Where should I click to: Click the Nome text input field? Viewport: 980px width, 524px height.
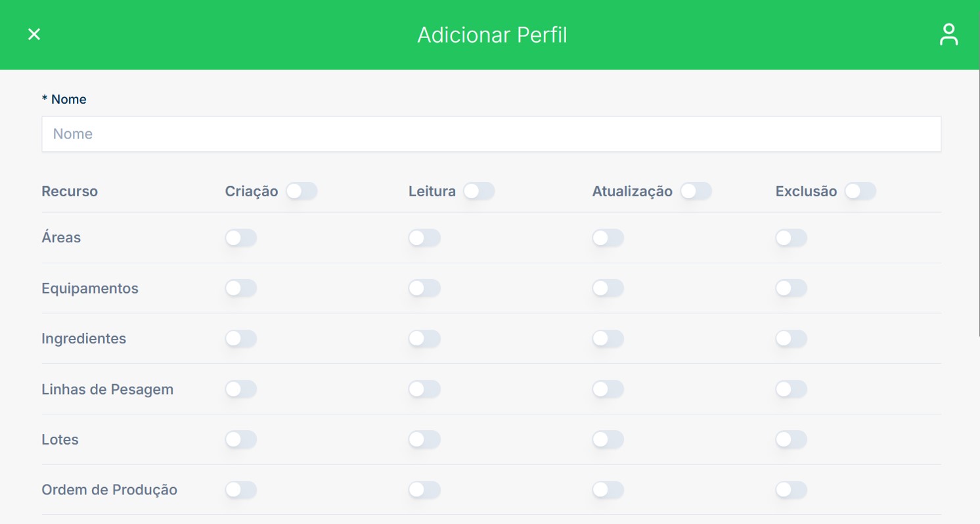point(491,134)
